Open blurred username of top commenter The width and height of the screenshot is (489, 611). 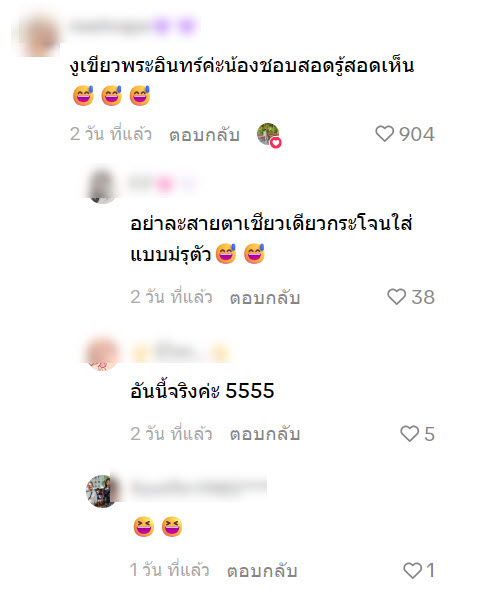(x=132, y=26)
